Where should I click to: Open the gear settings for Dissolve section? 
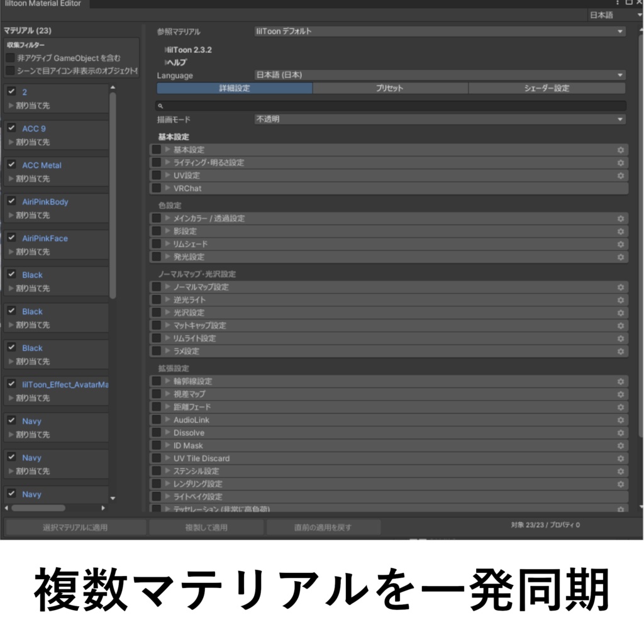click(620, 433)
